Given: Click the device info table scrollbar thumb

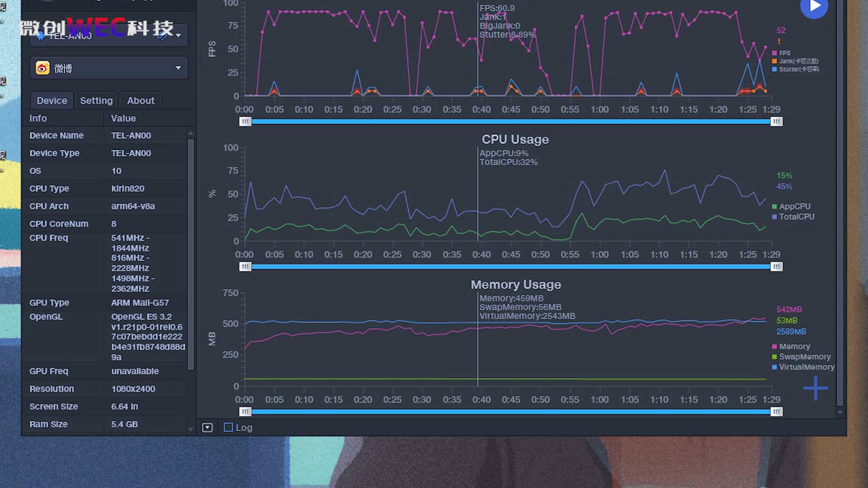Looking at the screenshot, I should [x=191, y=254].
